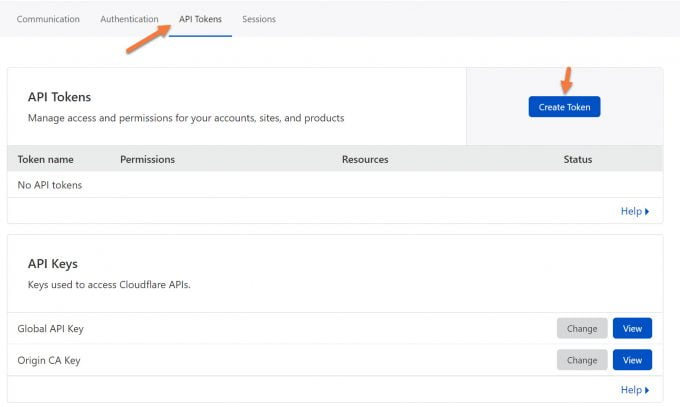Expand the Help arrow icon in API Tokens section
Viewport: 680px width, 407px height.
(x=647, y=211)
